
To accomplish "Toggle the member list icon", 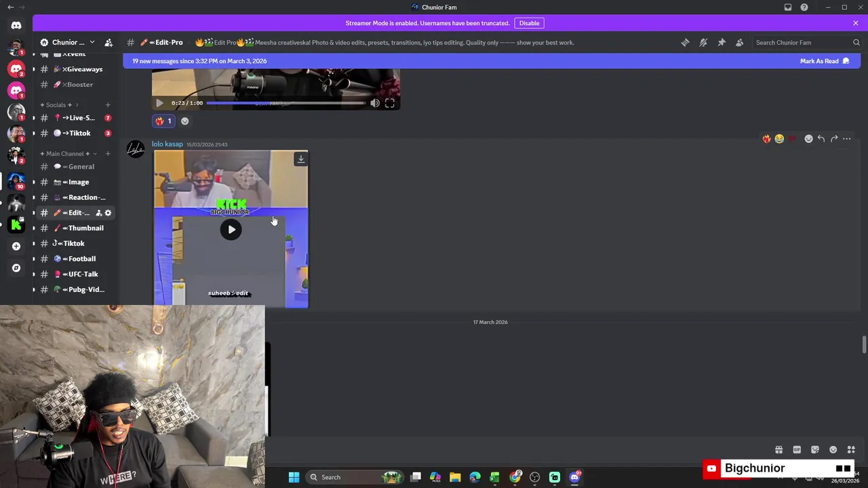I will [740, 43].
